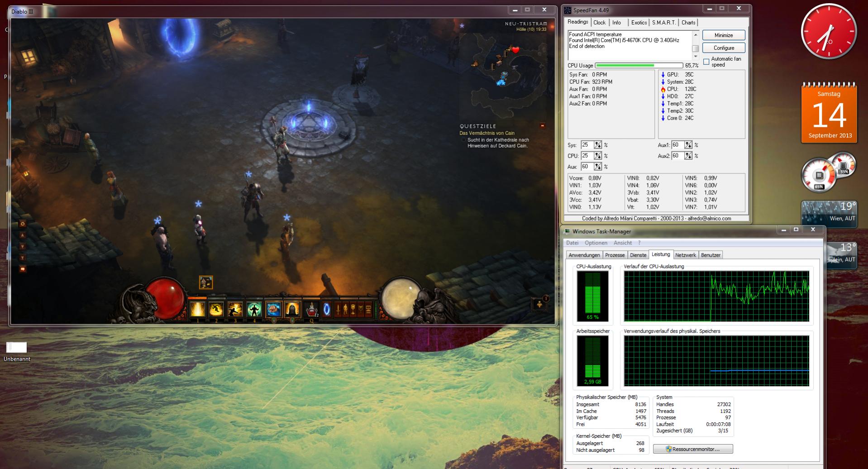The image size is (868, 469).
Task: Click the buff icon above the skill bar
Action: pyautogui.click(x=206, y=282)
